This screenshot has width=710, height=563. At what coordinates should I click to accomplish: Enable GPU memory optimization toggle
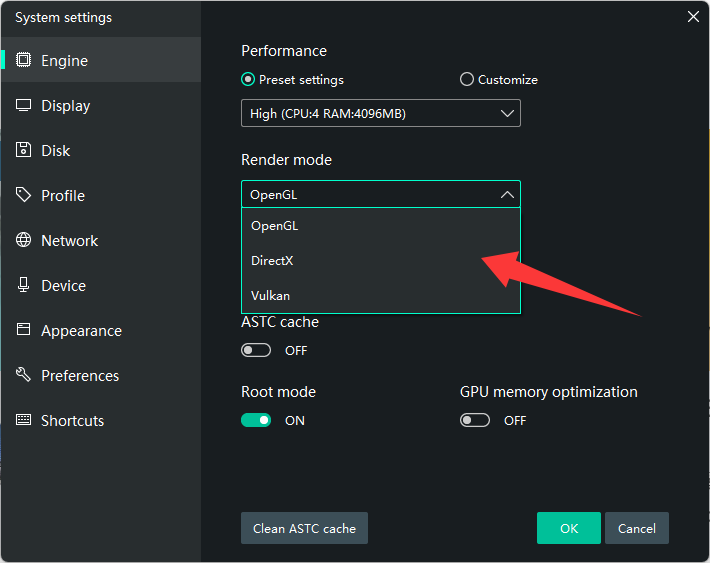[x=475, y=420]
